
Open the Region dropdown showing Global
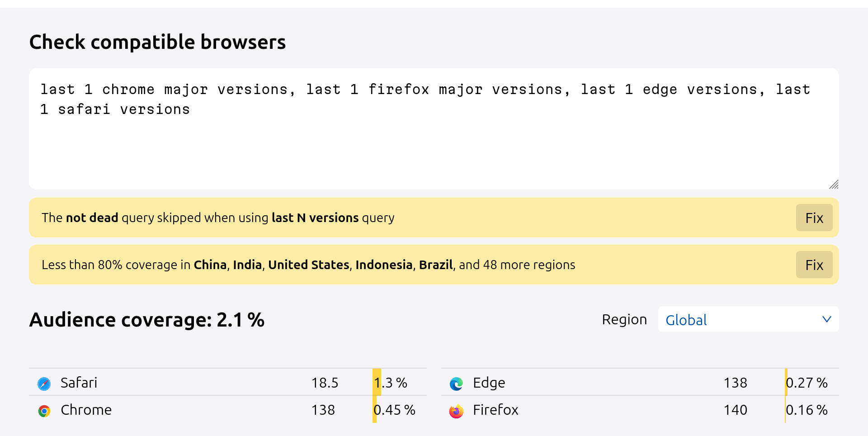point(748,319)
